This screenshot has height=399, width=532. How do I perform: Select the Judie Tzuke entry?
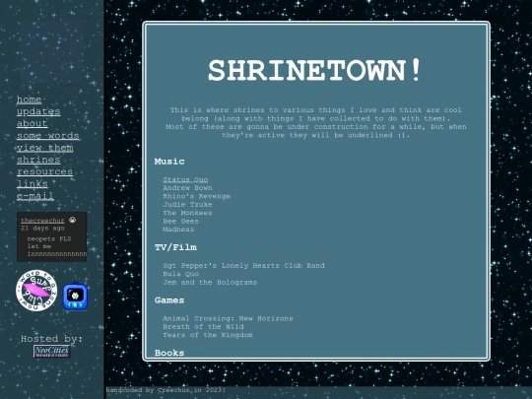point(187,204)
